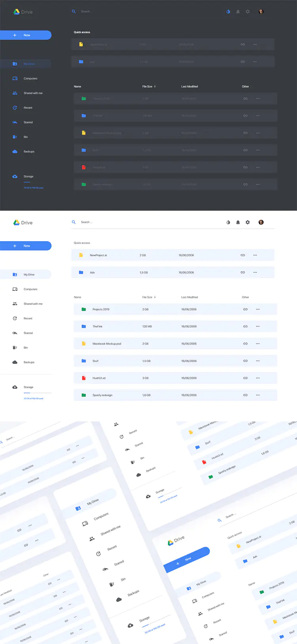The image size is (297, 644).
Task: Copy link for TheFink in light theme
Action: (x=246, y=327)
